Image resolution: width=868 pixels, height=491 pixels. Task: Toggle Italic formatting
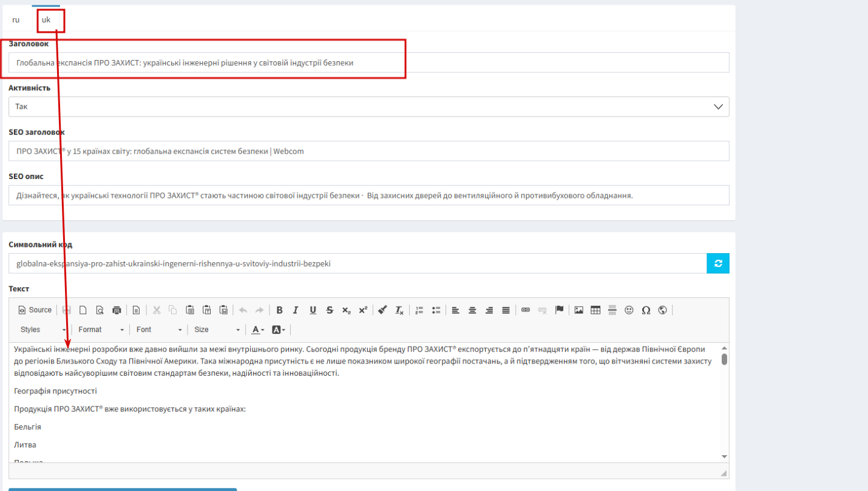click(296, 310)
